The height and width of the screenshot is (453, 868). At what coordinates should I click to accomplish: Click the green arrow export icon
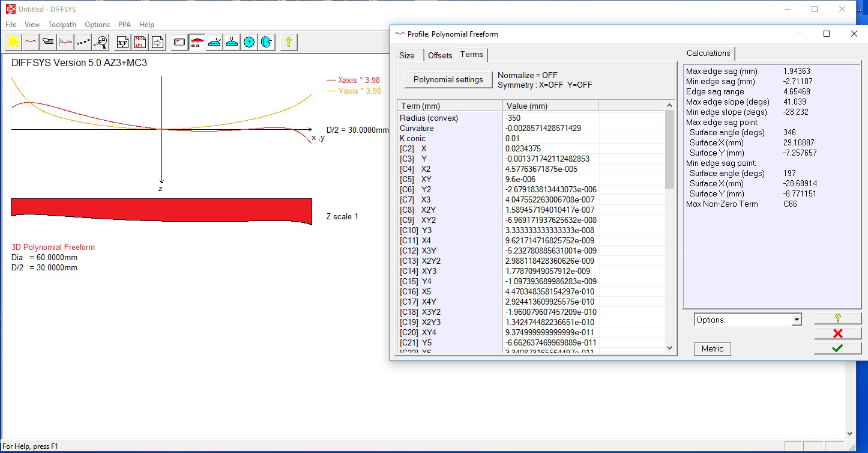157,42
